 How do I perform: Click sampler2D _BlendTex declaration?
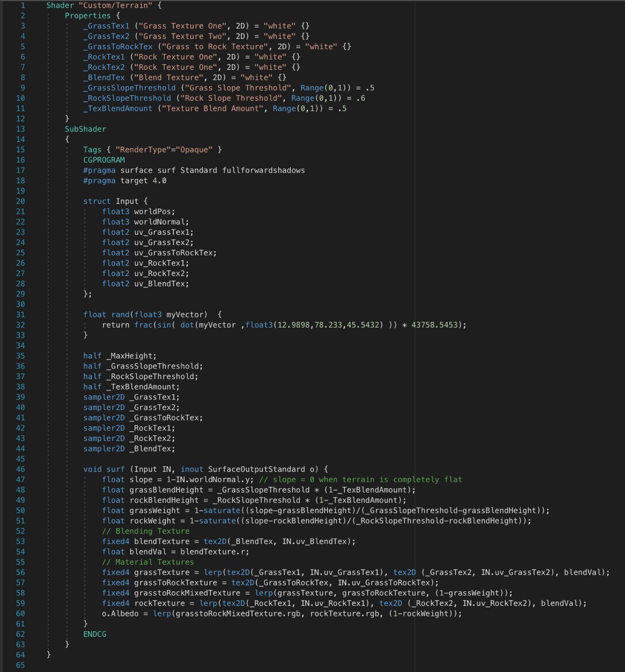click(129, 449)
